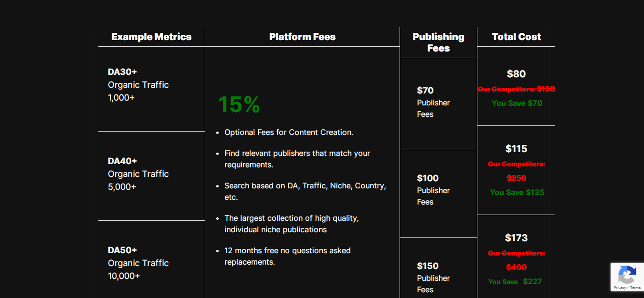Click the Platform Fees column header
Viewport: 644px width, 298px height.
click(302, 37)
